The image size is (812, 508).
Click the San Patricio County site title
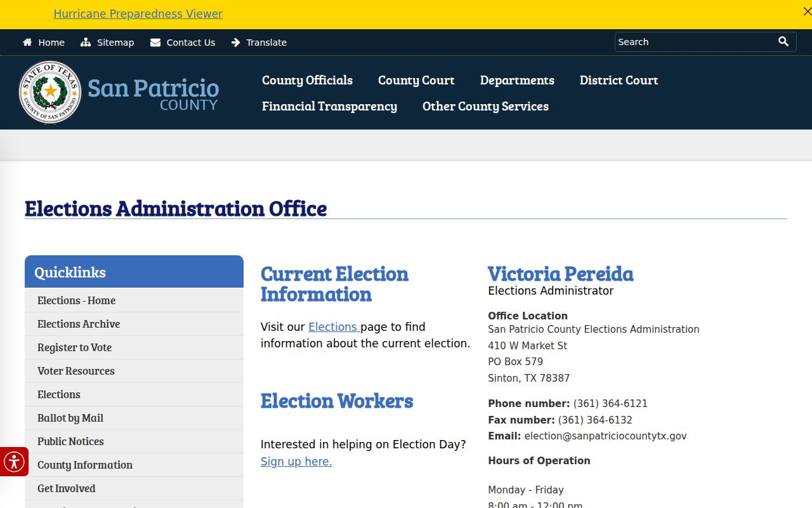[153, 94]
